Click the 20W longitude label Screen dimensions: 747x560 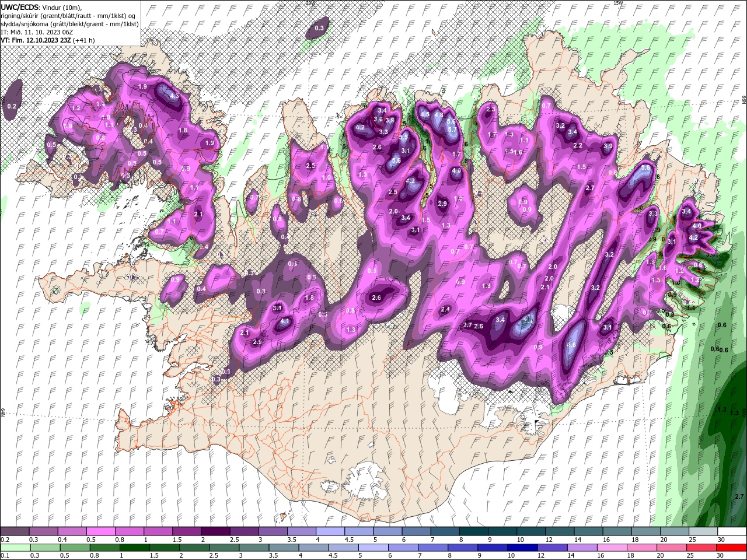[x=310, y=3]
